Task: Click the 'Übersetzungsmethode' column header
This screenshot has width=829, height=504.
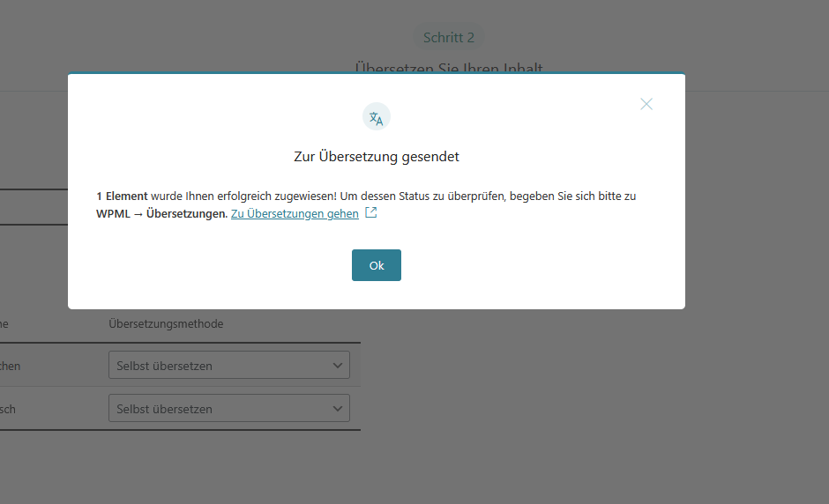Action: [x=166, y=324]
